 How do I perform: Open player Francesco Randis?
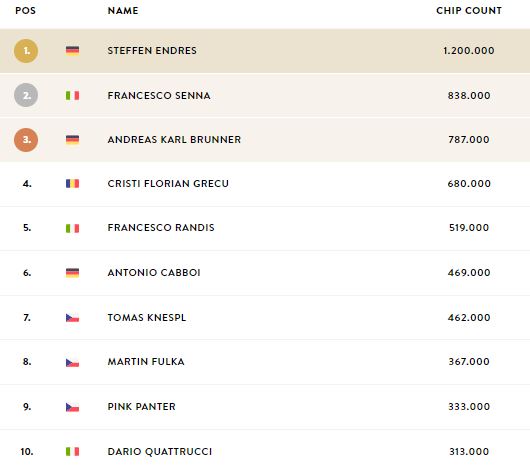[161, 228]
